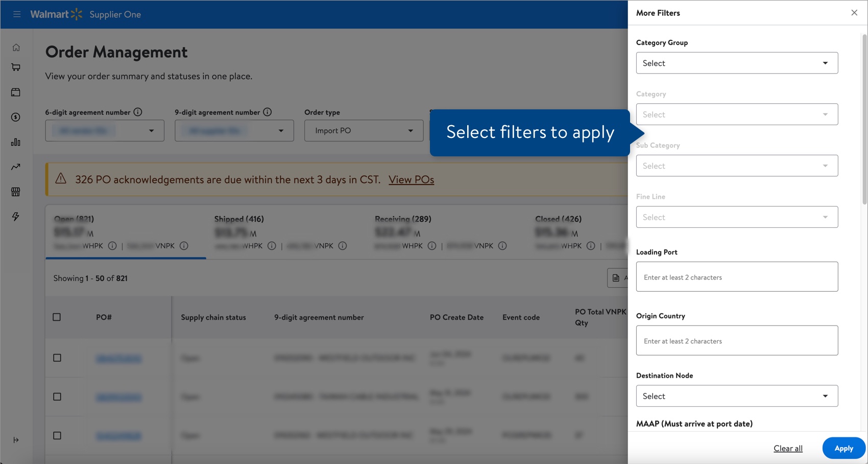Open the Destination Node select dropdown
Image resolution: width=868 pixels, height=464 pixels.
[737, 396]
